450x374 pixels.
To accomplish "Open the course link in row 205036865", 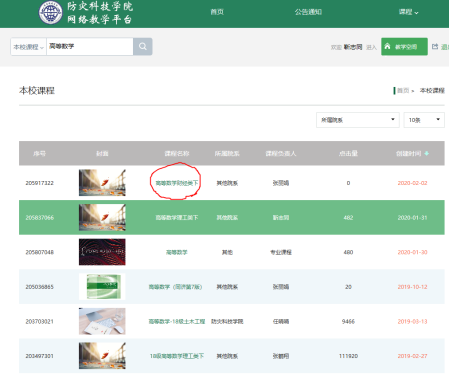I will [175, 287].
